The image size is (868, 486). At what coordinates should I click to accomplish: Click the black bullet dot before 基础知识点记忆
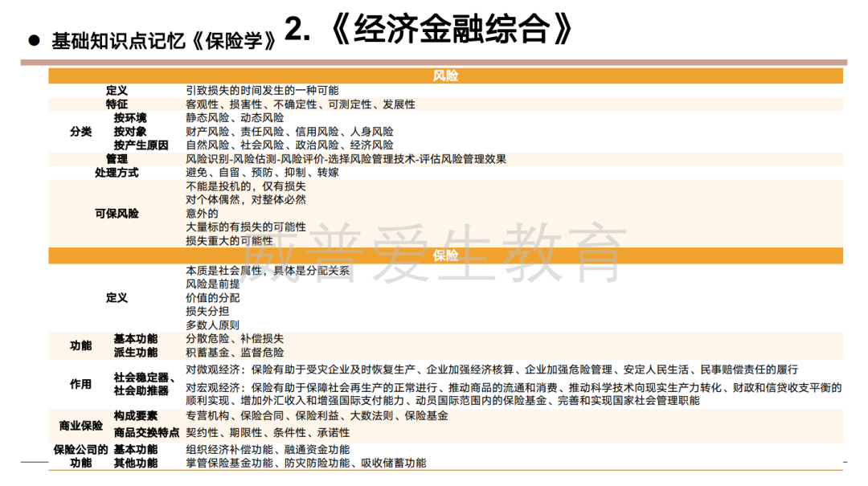pyautogui.click(x=34, y=39)
